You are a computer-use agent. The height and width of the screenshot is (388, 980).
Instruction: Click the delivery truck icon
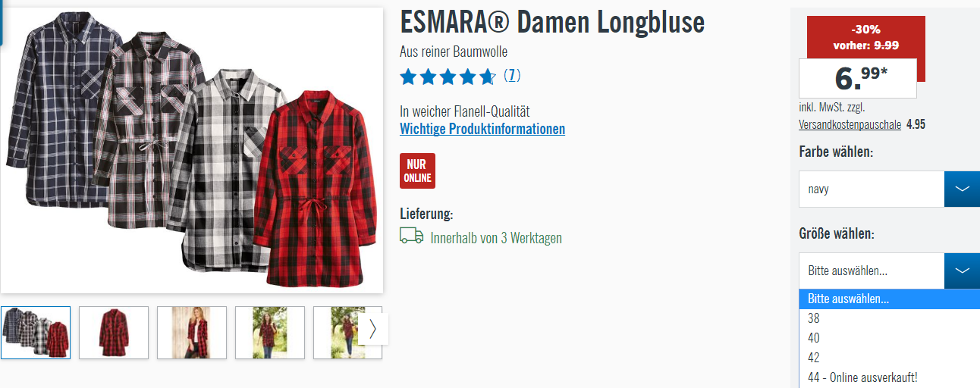pos(411,236)
